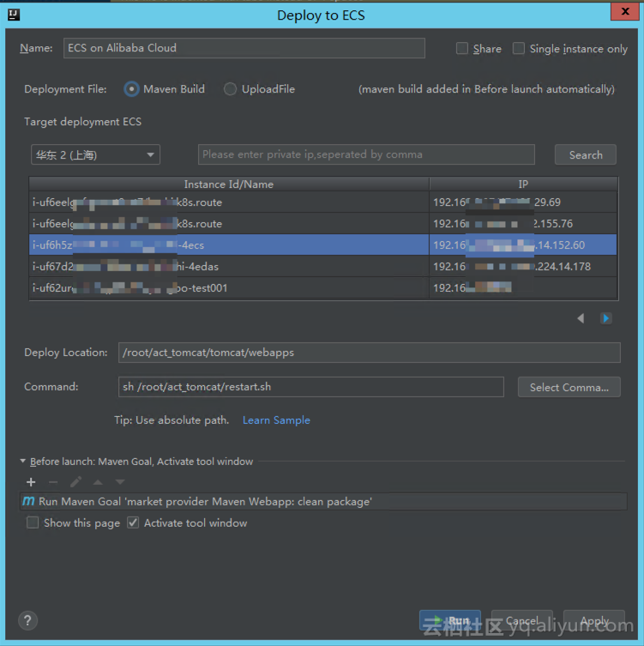Go to previous instance page arrow
644x646 pixels.
(x=581, y=318)
